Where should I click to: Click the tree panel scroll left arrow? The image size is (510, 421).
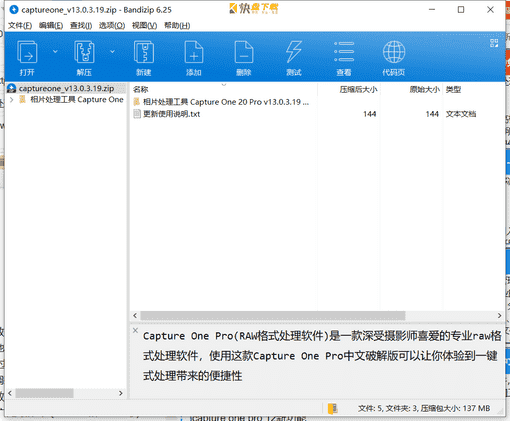click(10, 393)
